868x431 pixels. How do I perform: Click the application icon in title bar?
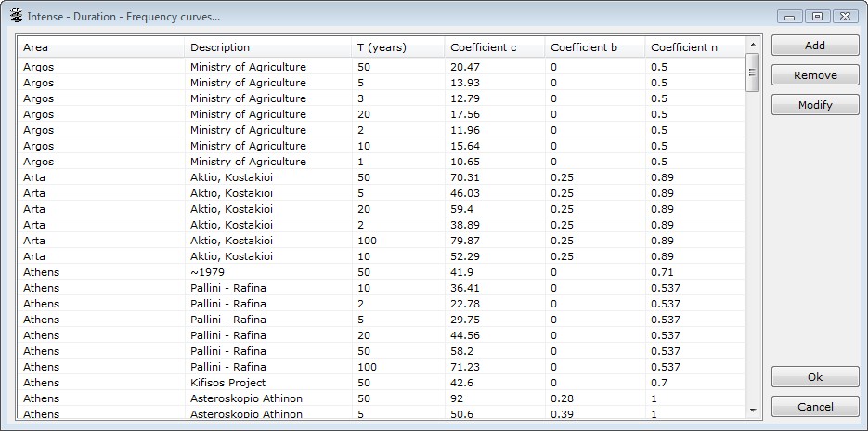click(x=15, y=16)
